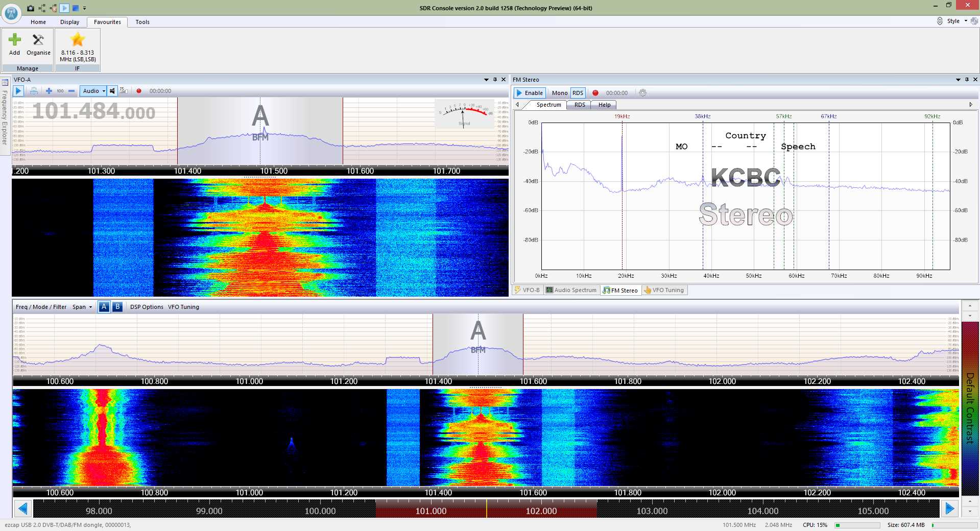
Task: Click the DSP Options button
Action: 147,307
